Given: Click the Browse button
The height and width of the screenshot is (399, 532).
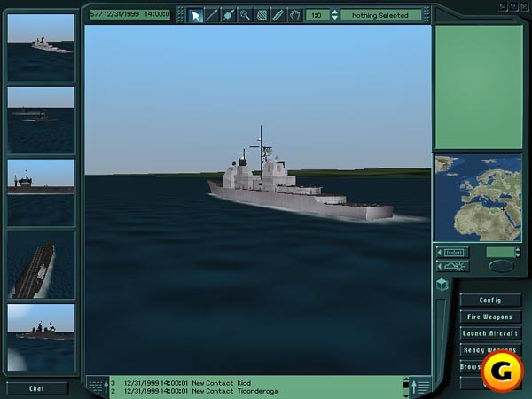Looking at the screenshot, I should pyautogui.click(x=471, y=367).
